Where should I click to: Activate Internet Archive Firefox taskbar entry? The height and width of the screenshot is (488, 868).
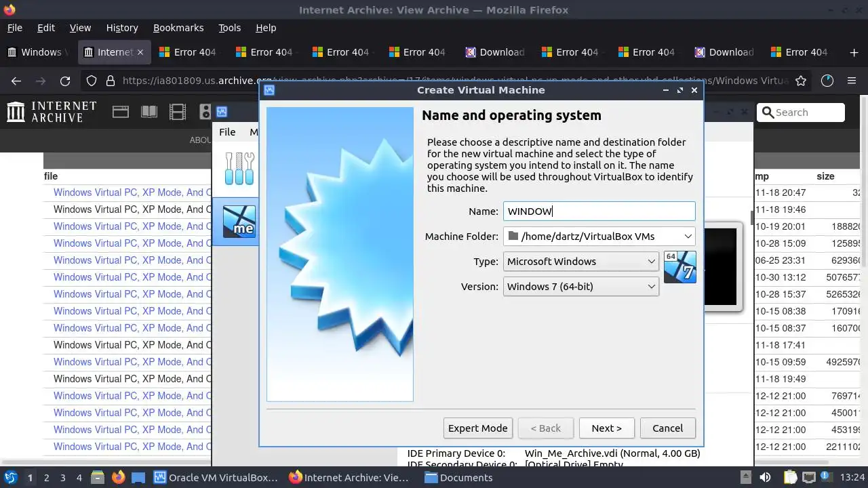click(350, 477)
